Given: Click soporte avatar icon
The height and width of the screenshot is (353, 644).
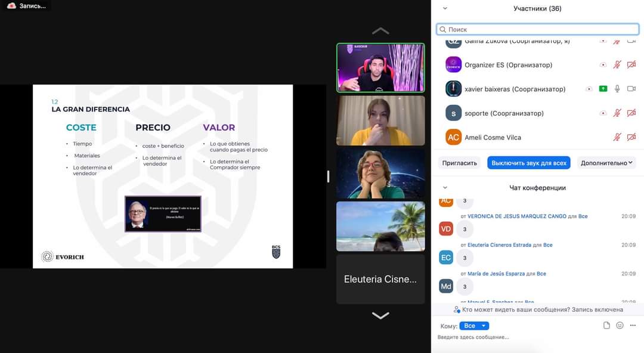Looking at the screenshot, I should pos(453,113).
